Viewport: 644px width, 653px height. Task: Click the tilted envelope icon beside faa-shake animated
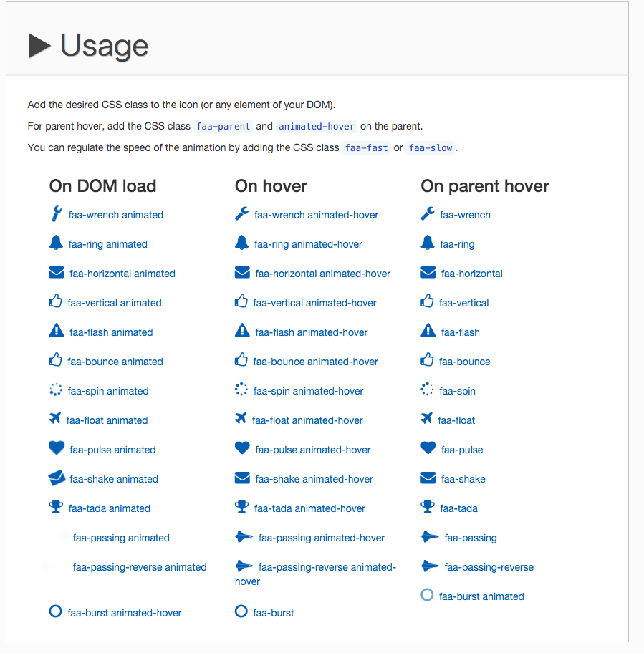tap(57, 478)
